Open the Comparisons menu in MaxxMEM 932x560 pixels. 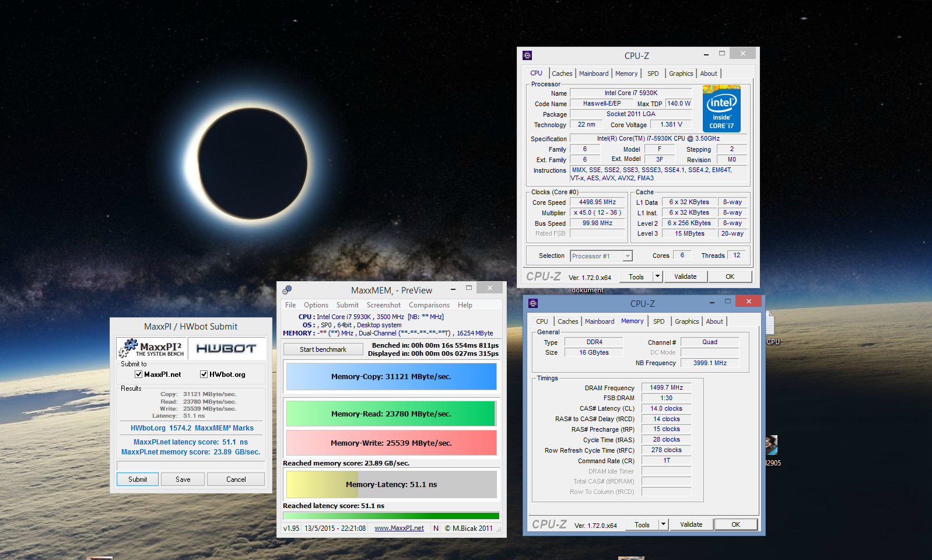[429, 305]
